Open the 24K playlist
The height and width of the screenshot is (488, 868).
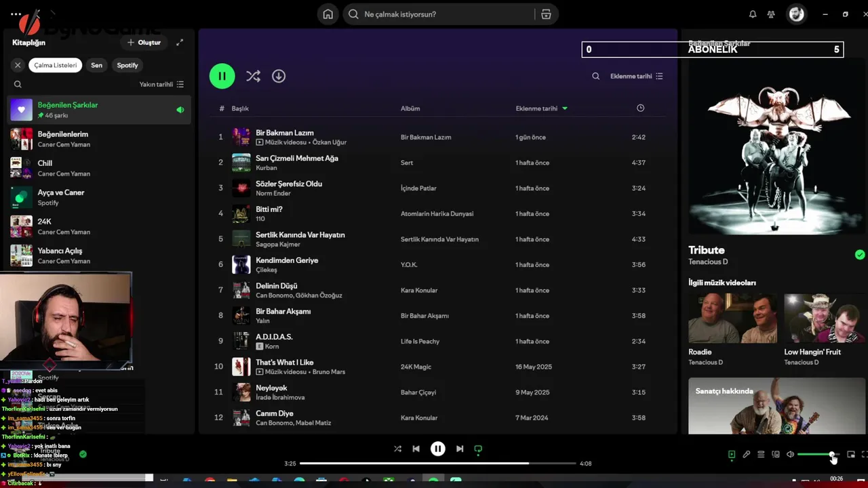(99, 226)
